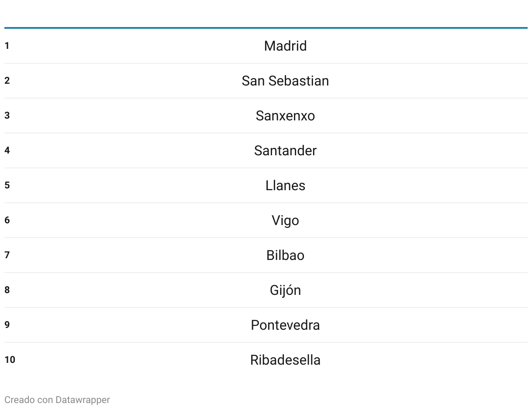532x410 pixels.
Task: Pick the Pontevedra entry
Action: click(x=285, y=325)
